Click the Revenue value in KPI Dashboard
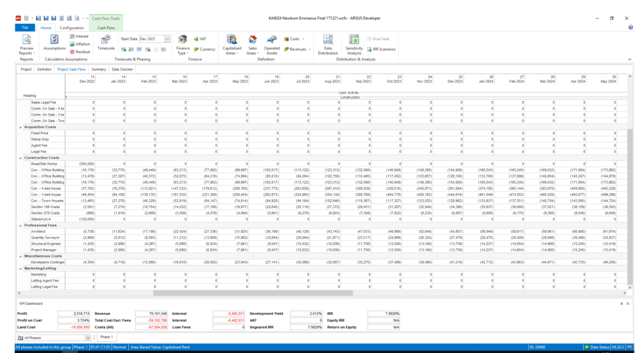Image resolution: width=643 pixels, height=362 pixels. click(151, 314)
